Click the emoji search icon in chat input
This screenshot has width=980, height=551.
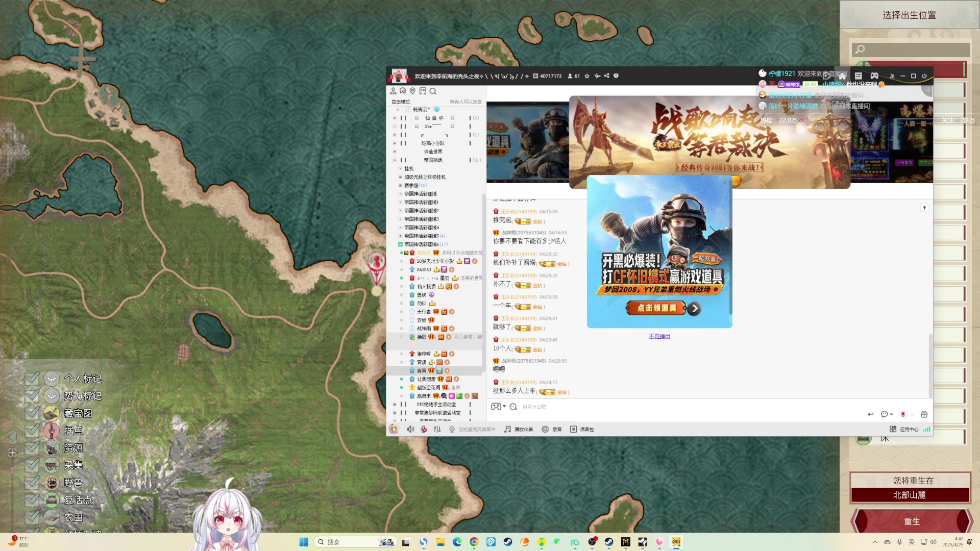(513, 407)
